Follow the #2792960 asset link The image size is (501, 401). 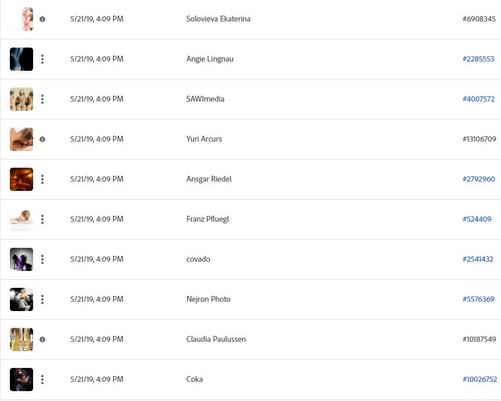(479, 179)
